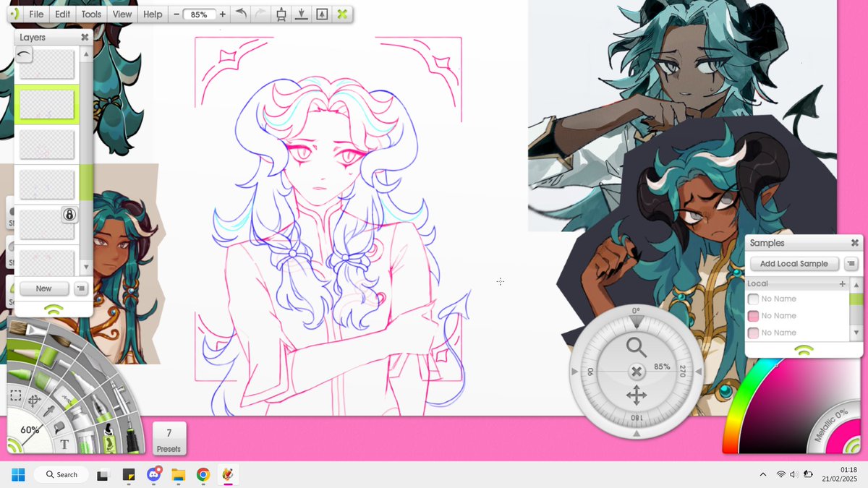Image resolution: width=868 pixels, height=488 pixels.
Task: Open Google Chrome from taskbar
Action: click(203, 474)
